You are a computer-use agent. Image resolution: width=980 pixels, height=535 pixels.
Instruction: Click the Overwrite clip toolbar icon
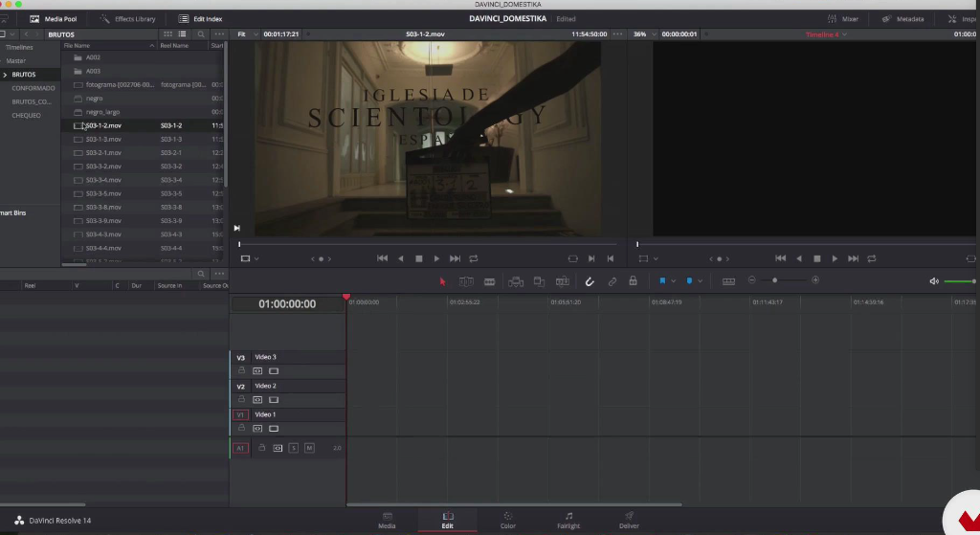coord(539,282)
